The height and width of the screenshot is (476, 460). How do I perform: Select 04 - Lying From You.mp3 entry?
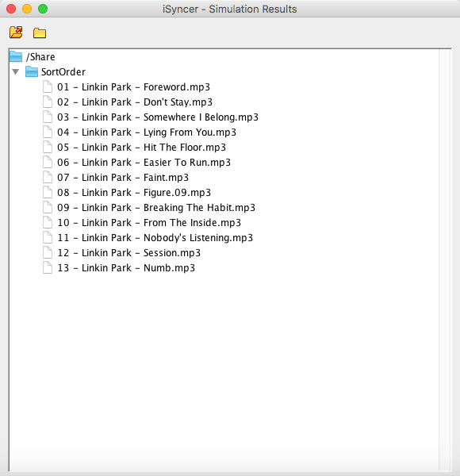pos(147,132)
